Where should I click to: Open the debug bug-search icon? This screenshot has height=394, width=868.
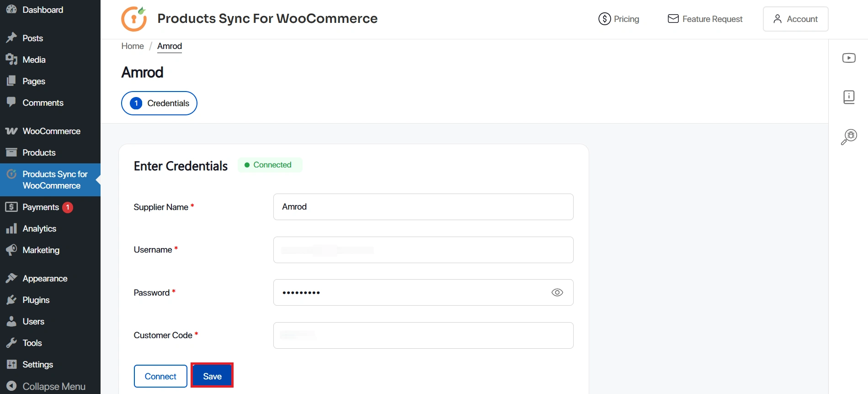[x=849, y=137]
